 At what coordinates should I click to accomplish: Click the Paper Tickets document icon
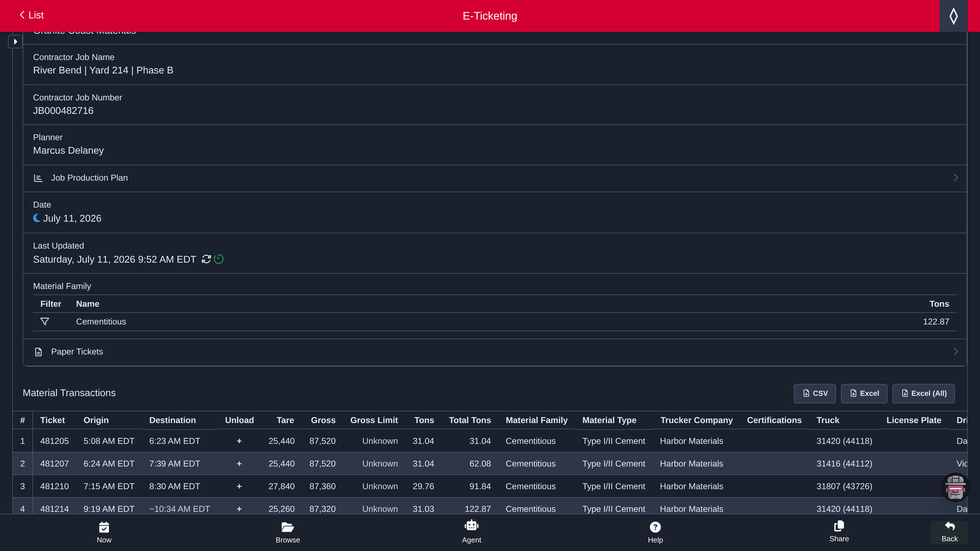pos(38,352)
